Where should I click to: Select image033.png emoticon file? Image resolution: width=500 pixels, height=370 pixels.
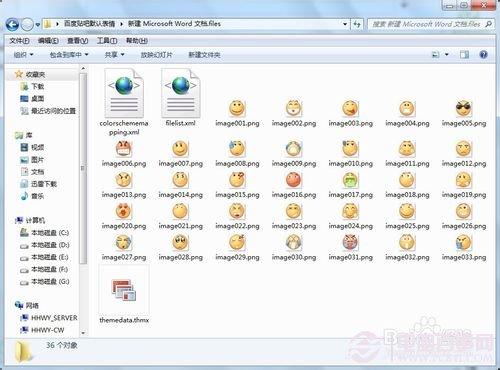coord(464,242)
